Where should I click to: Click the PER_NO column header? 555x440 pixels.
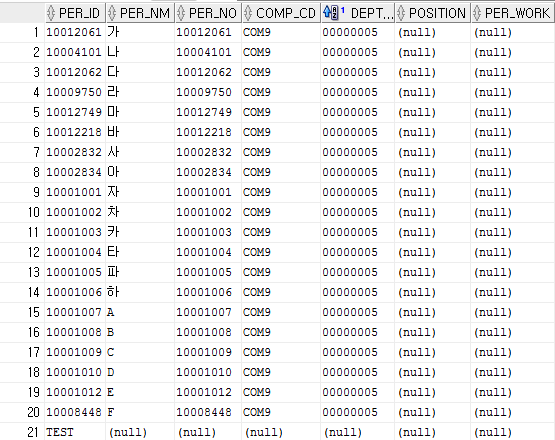[x=208, y=13]
